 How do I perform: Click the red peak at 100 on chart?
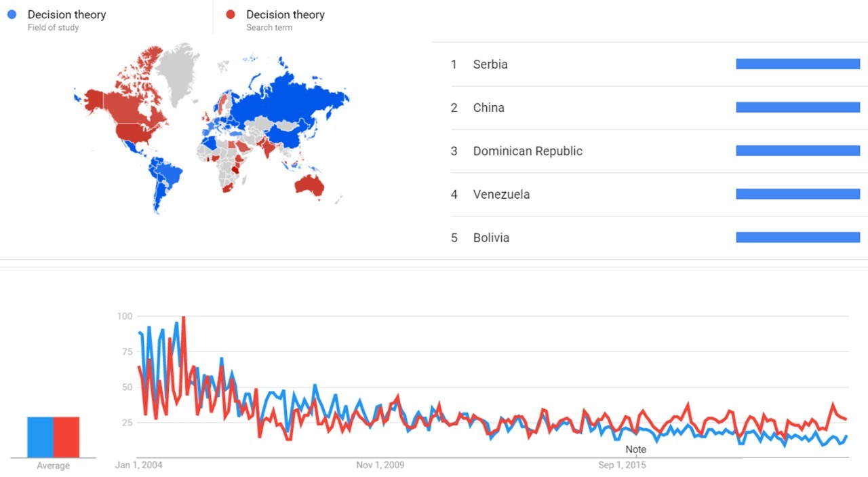[183, 318]
